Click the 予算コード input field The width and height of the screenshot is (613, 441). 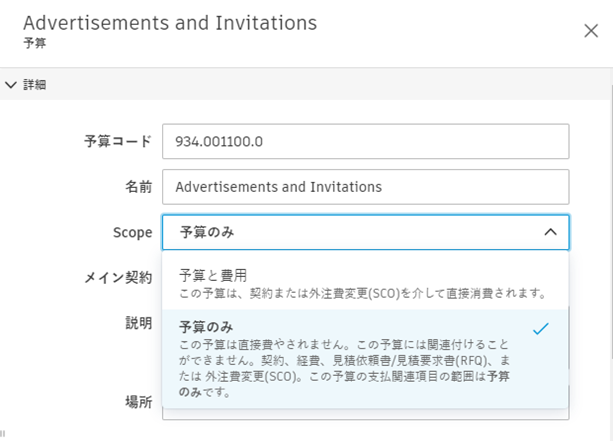(x=365, y=141)
